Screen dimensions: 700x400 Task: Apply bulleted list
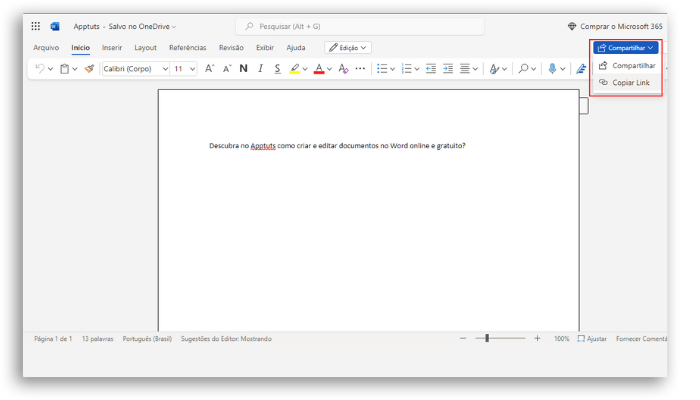click(382, 69)
